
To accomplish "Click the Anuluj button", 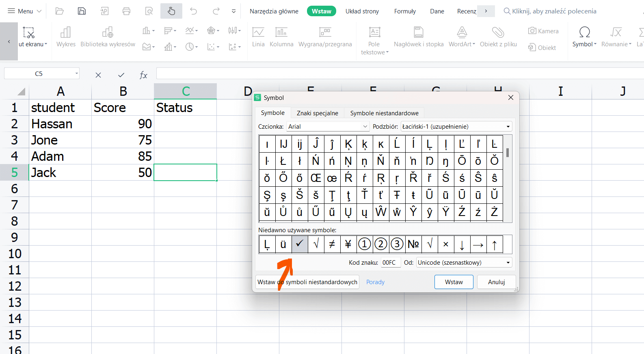I will pyautogui.click(x=496, y=282).
